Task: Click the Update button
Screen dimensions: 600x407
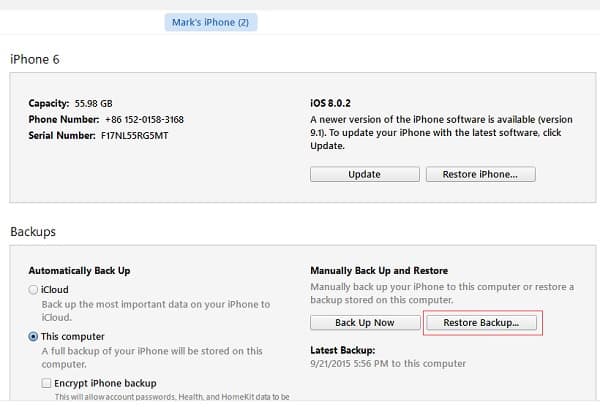Action: pyautogui.click(x=365, y=174)
